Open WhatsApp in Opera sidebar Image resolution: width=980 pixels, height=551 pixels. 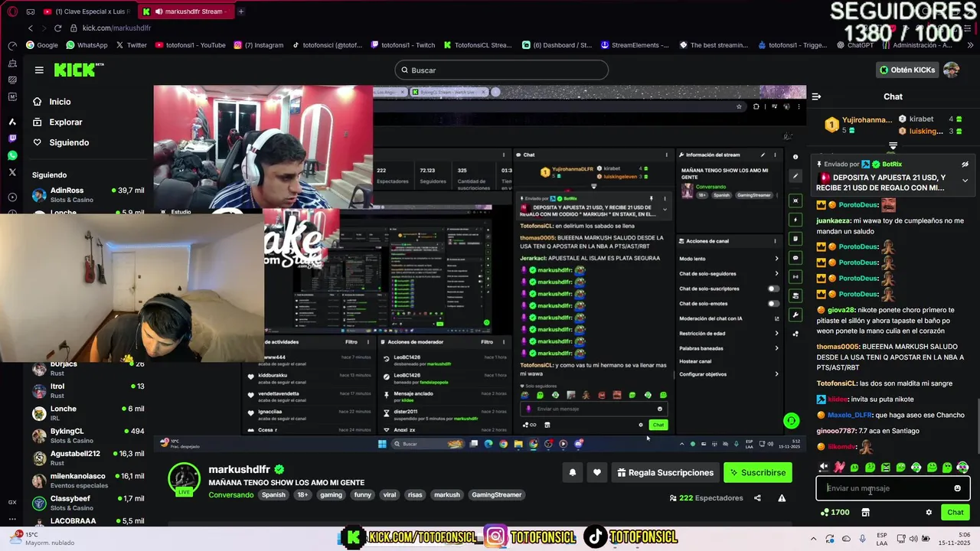[x=12, y=155]
